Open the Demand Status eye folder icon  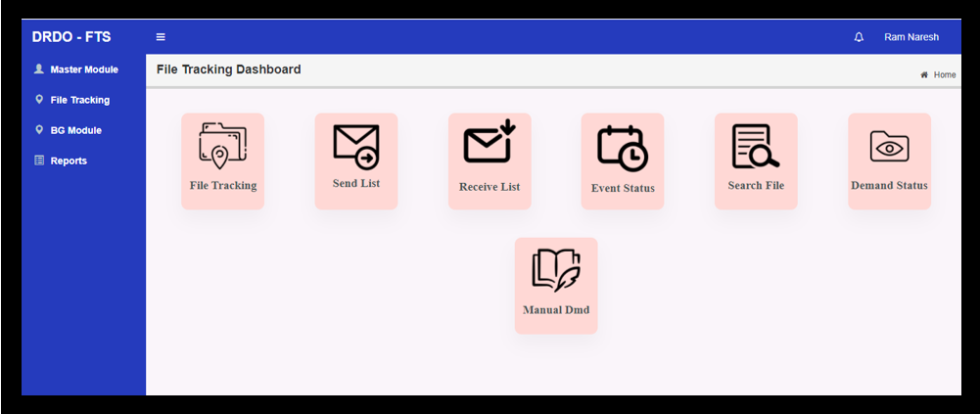coord(889,147)
